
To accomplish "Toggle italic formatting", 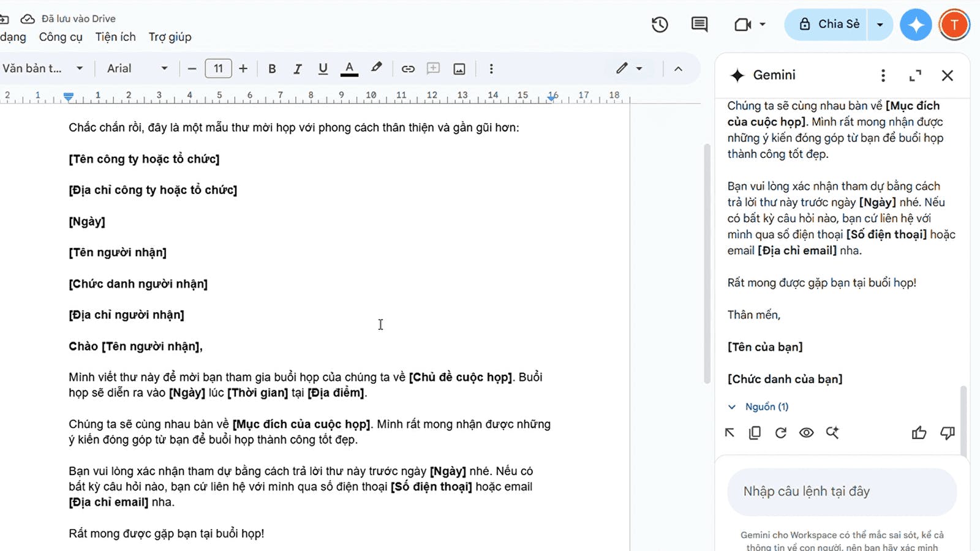I will point(298,69).
